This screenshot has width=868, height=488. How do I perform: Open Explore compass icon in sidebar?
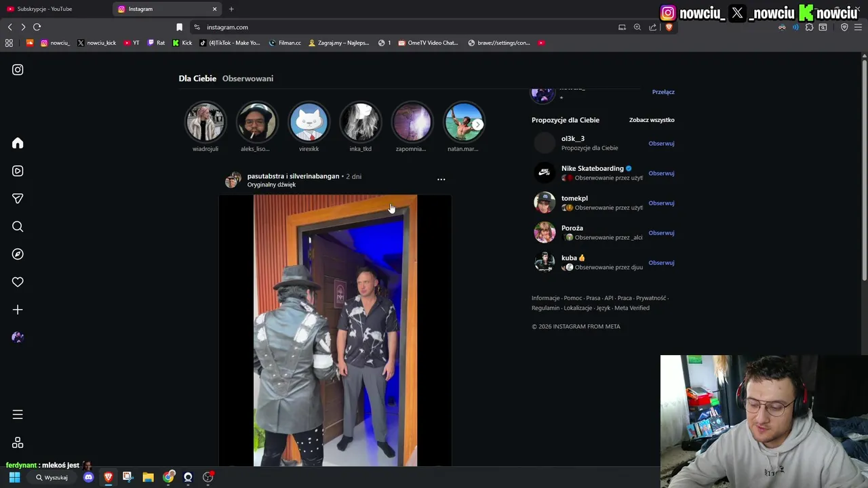[18, 254]
